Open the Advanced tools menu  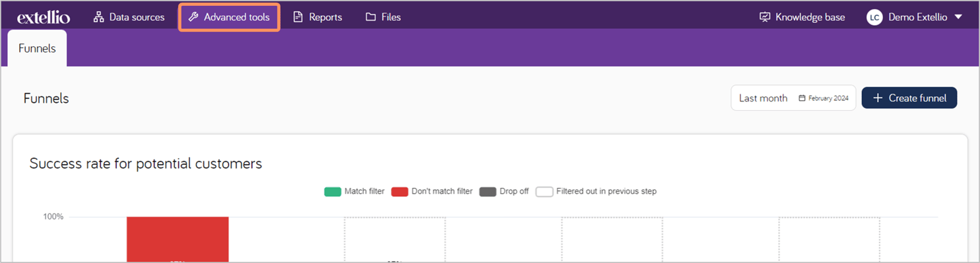(x=229, y=17)
